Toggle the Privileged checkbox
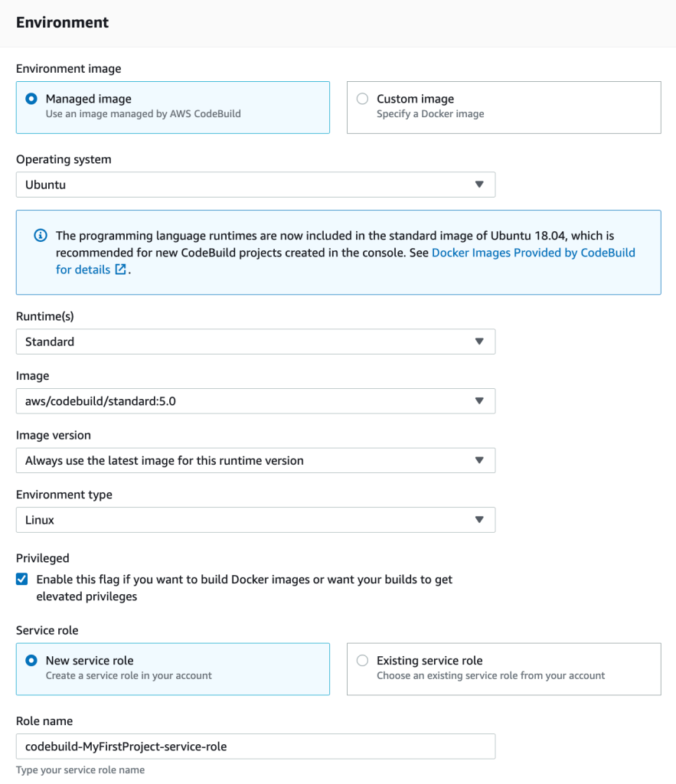The image size is (676, 784). point(22,580)
